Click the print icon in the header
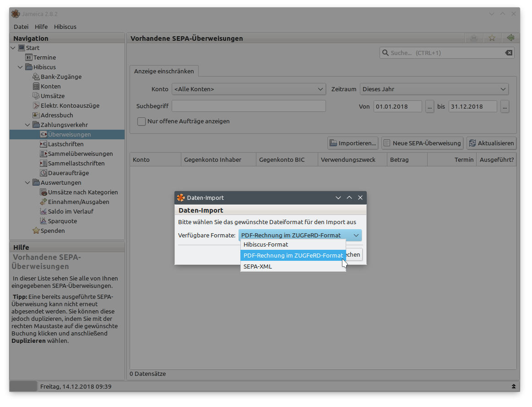 tap(474, 38)
